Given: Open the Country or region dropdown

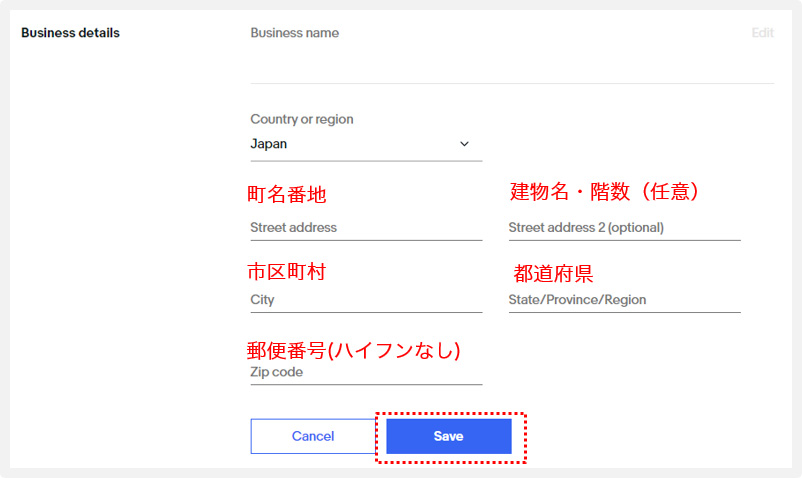Looking at the screenshot, I should click(366, 144).
